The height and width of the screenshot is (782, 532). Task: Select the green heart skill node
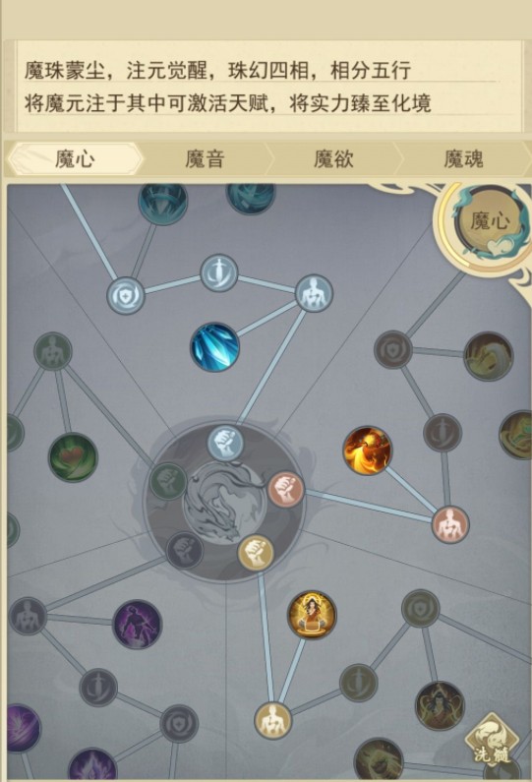click(x=73, y=456)
